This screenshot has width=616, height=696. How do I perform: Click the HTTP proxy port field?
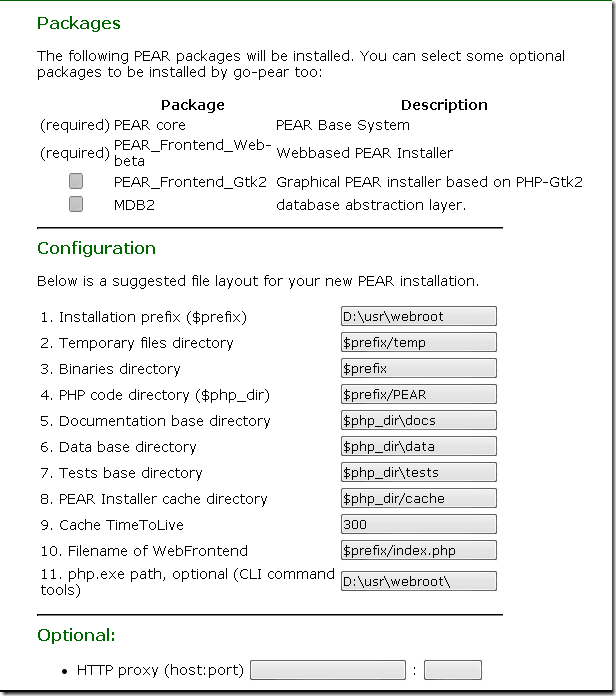pos(452,670)
